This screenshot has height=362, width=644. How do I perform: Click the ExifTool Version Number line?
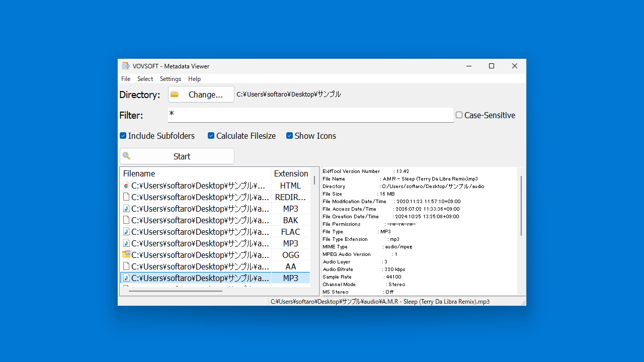click(x=366, y=171)
